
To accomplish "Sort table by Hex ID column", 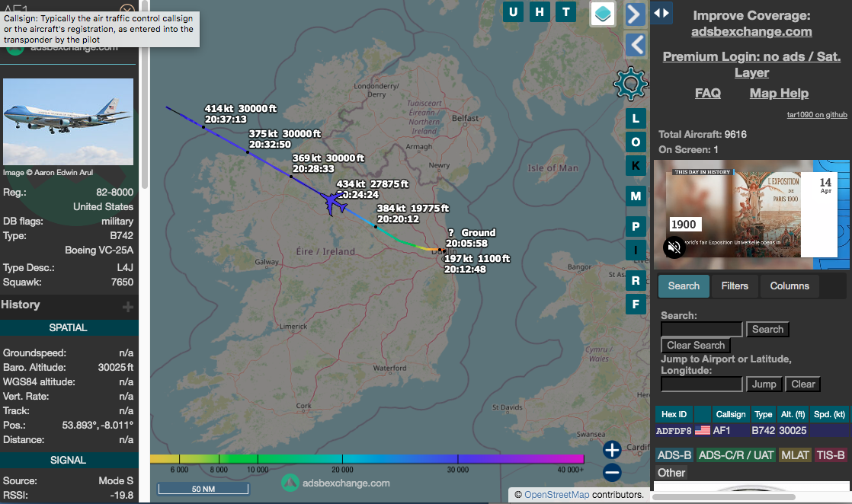I will 674,414.
